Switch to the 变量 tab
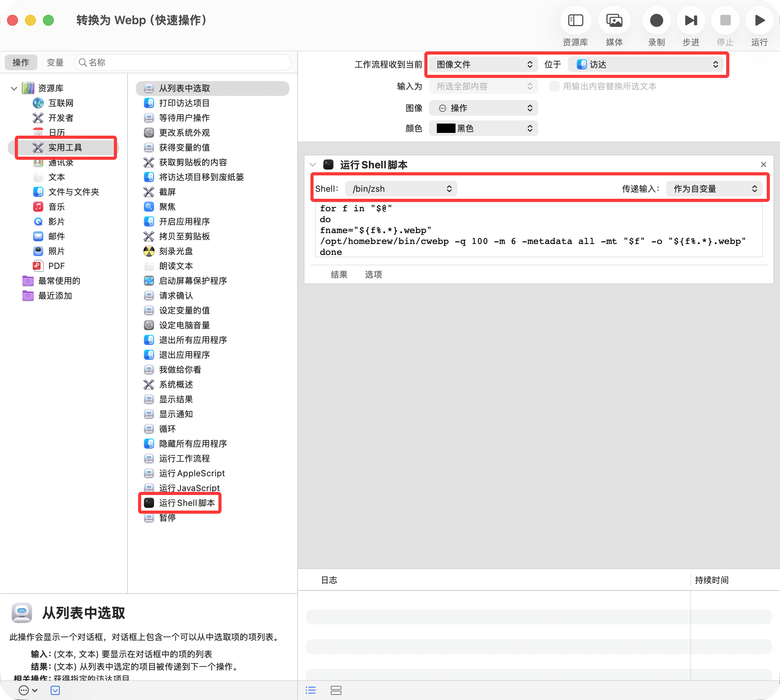The width and height of the screenshot is (780, 700). [x=55, y=62]
